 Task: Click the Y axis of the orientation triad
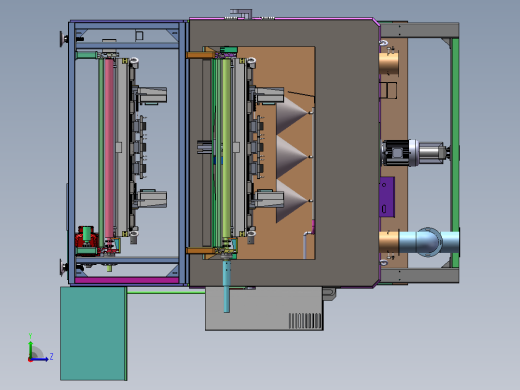(x=30, y=348)
